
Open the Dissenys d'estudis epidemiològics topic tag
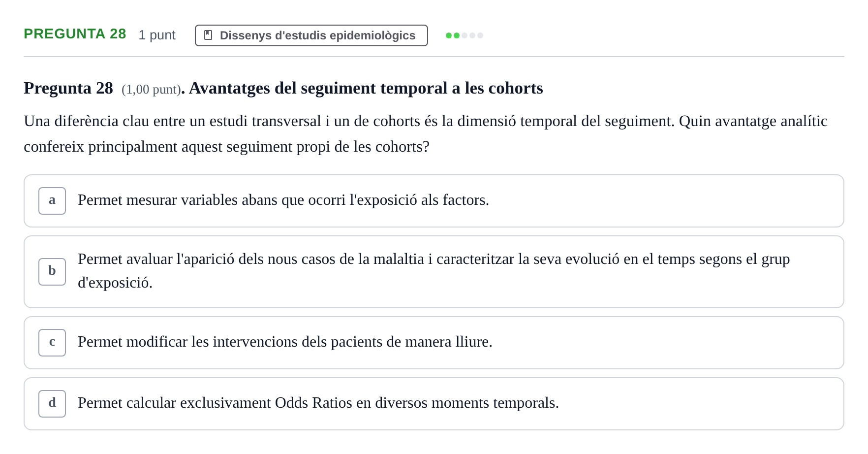311,35
